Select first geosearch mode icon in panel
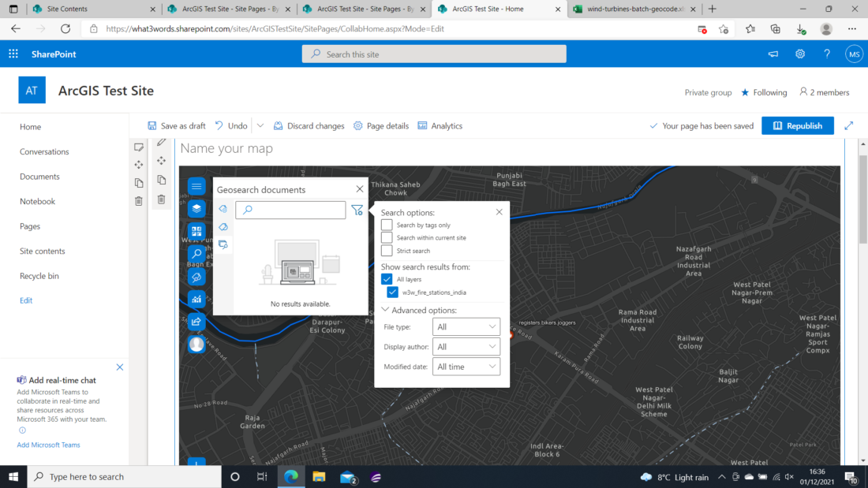Screen dimensions: 868x488 (223, 209)
